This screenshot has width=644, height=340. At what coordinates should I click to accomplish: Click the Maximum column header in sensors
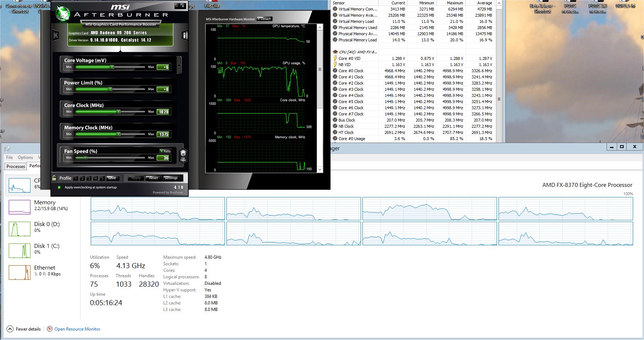451,3
